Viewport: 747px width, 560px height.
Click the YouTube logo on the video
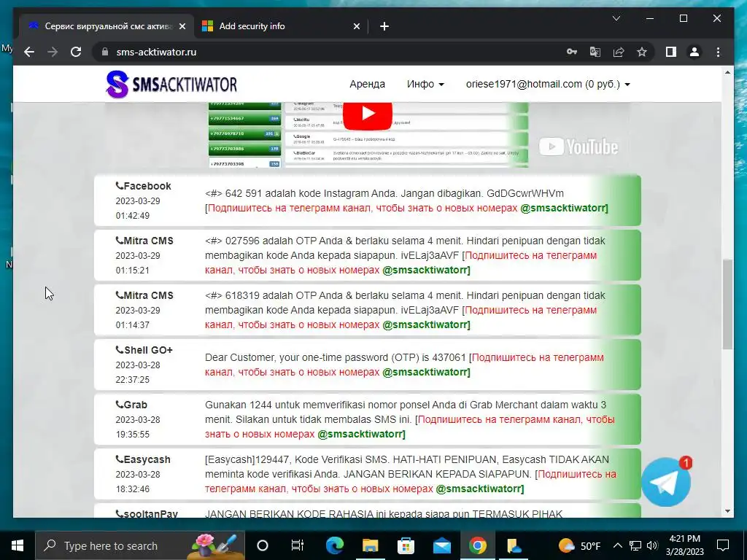(x=578, y=147)
